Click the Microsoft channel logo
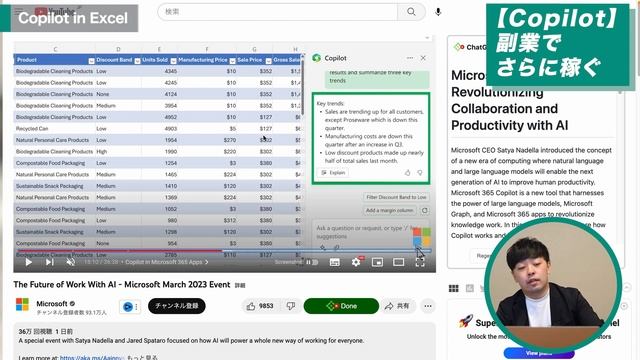This screenshot has width=640, height=360. click(x=22, y=304)
